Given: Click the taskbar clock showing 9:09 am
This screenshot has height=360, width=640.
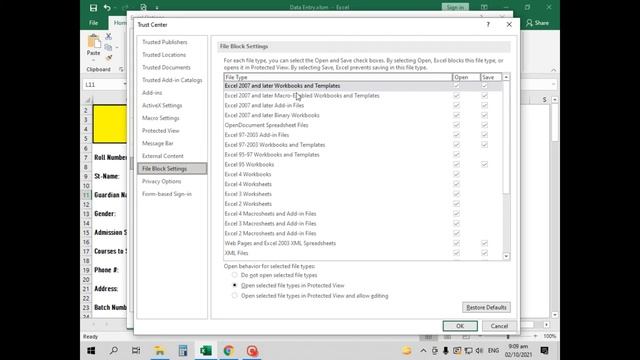Looking at the screenshot, I should (518, 351).
